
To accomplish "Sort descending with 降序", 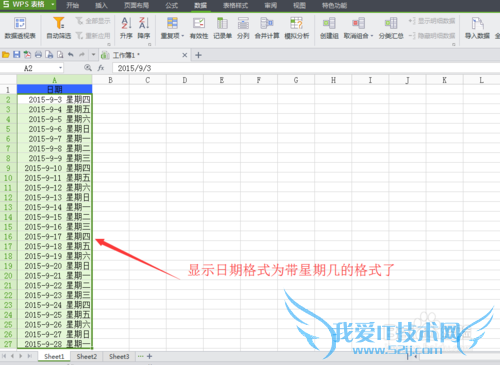I will click(144, 28).
